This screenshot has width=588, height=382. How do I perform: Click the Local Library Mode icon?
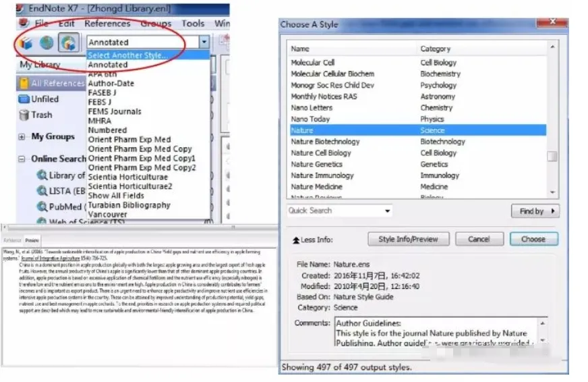26,43
